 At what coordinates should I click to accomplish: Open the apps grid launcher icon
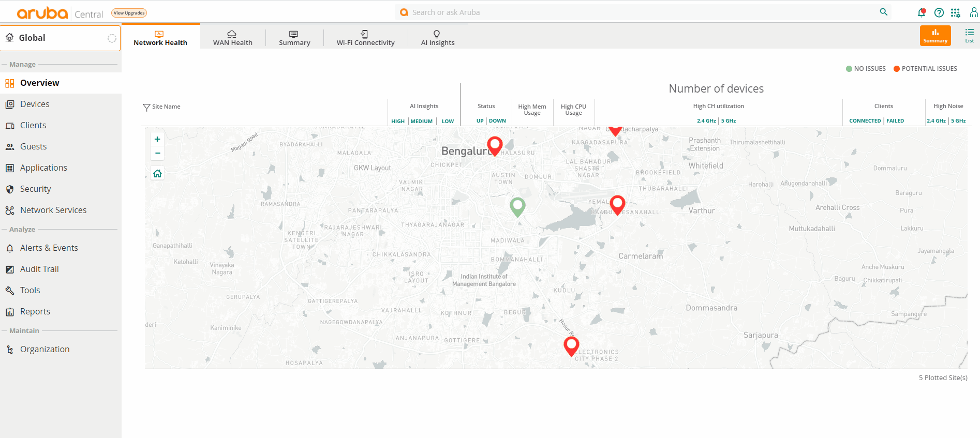click(955, 12)
